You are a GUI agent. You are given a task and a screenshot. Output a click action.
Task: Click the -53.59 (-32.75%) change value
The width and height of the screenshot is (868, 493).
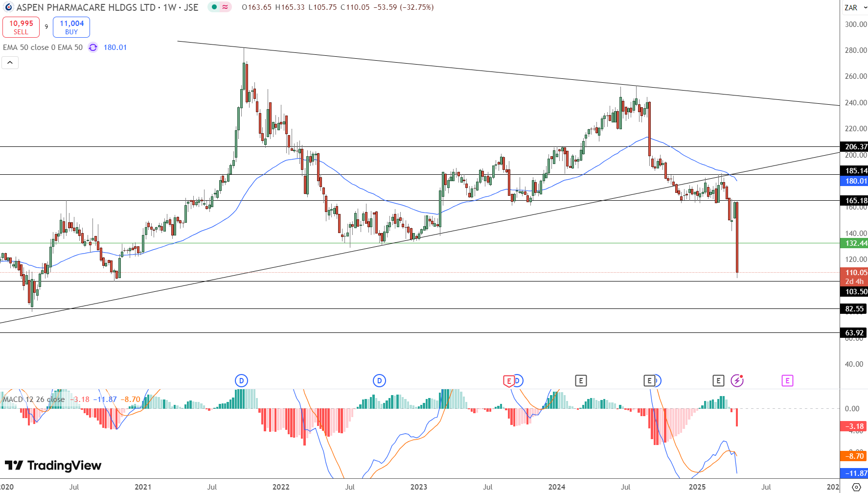pos(403,7)
